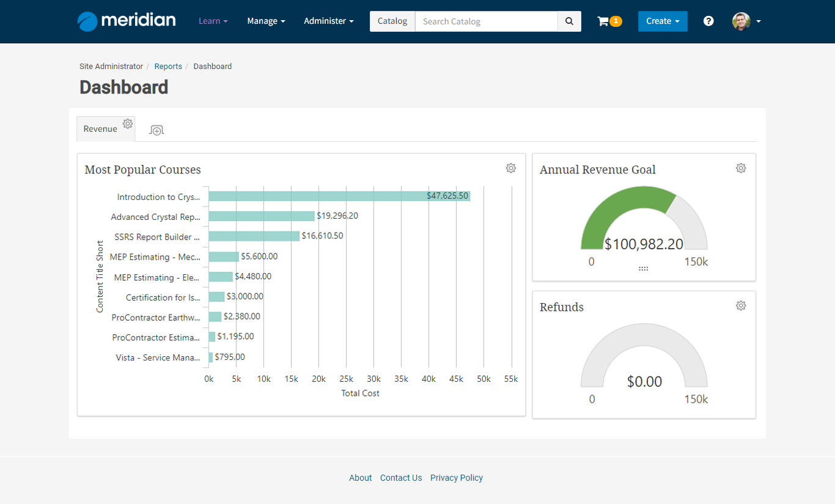This screenshot has width=835, height=504.
Task: Expand the Manage menu
Action: [266, 21]
